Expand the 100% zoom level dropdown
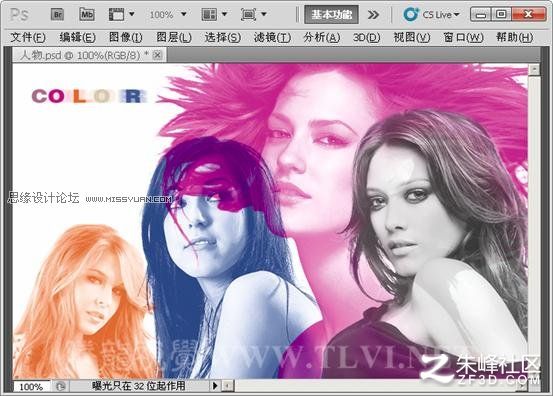This screenshot has width=553, height=396. point(184,14)
